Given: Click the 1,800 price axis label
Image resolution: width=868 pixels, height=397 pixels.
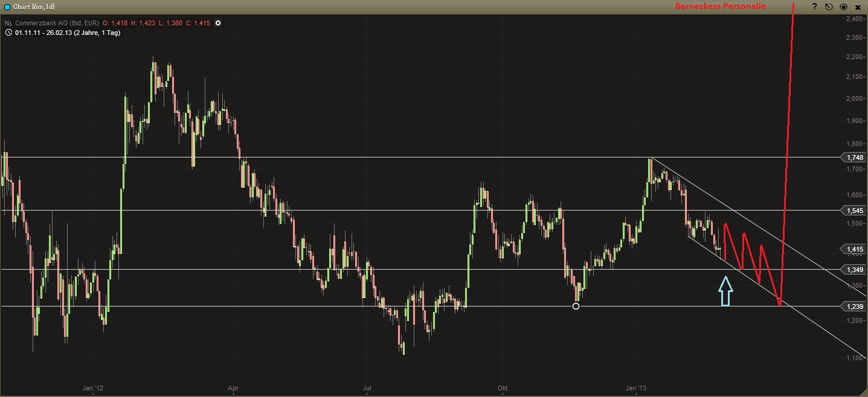Looking at the screenshot, I should [x=854, y=144].
